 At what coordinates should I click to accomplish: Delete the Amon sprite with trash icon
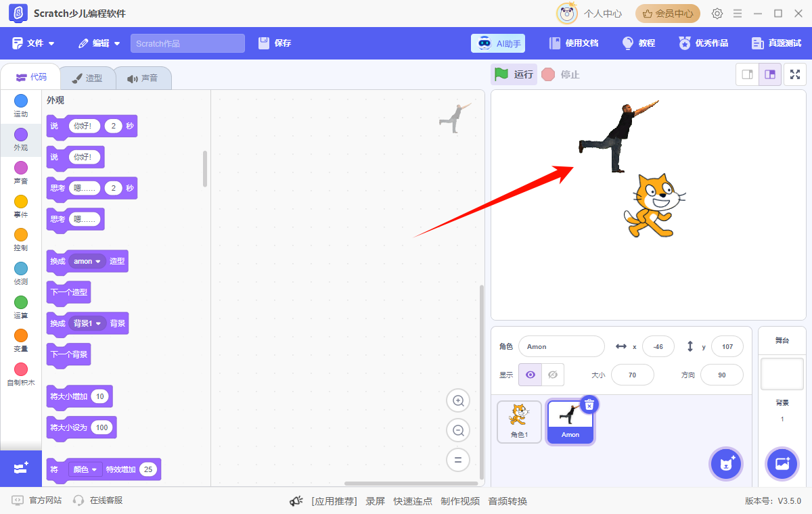pos(589,404)
